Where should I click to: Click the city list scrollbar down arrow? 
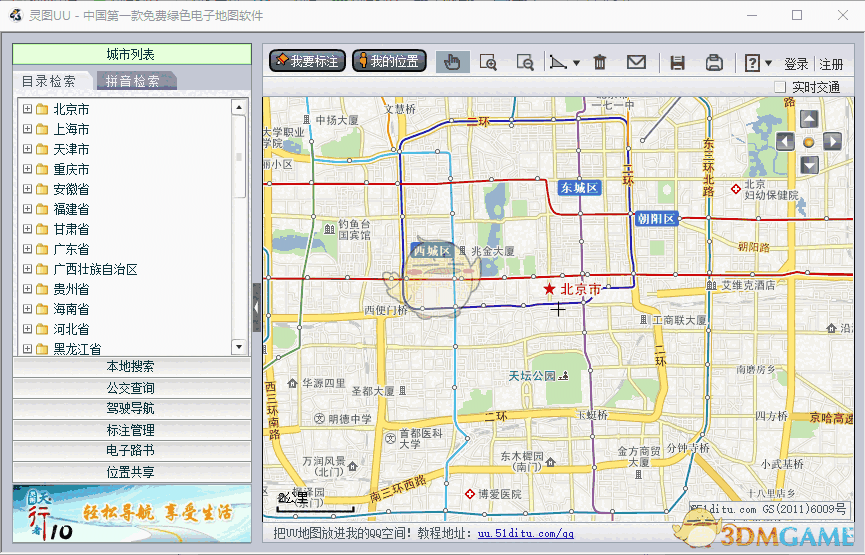(x=239, y=347)
